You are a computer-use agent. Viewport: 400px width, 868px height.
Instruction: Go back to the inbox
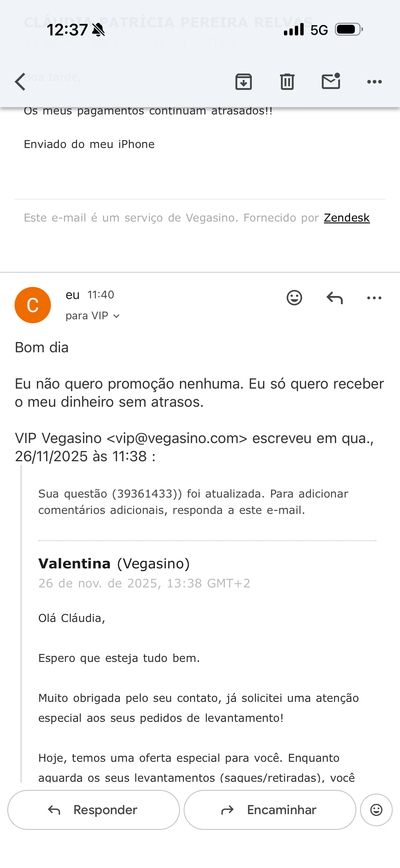[x=20, y=82]
